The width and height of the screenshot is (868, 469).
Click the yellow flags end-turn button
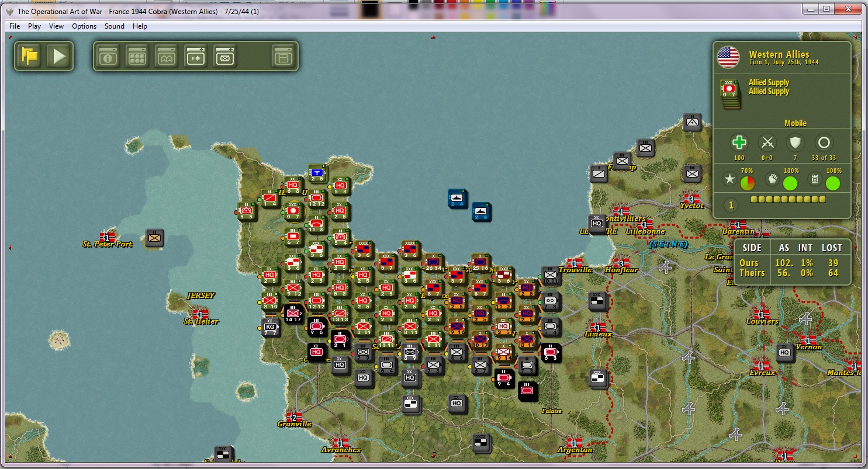click(29, 56)
